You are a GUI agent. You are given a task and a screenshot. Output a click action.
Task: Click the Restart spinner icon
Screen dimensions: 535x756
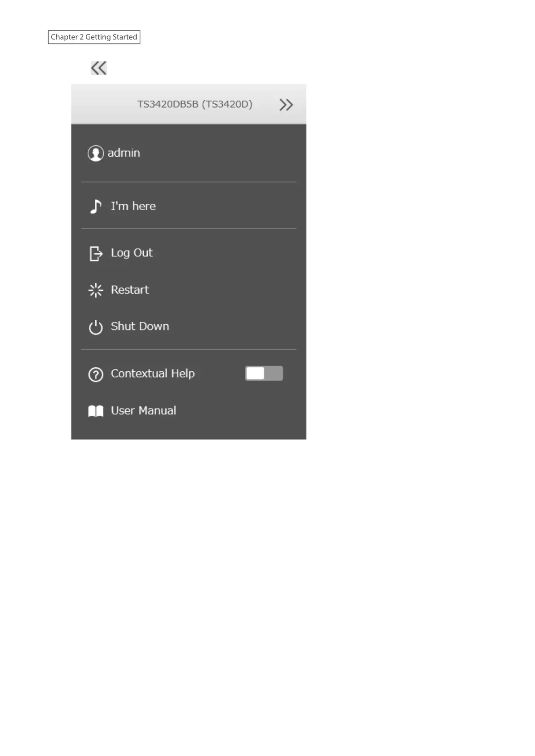pos(96,290)
